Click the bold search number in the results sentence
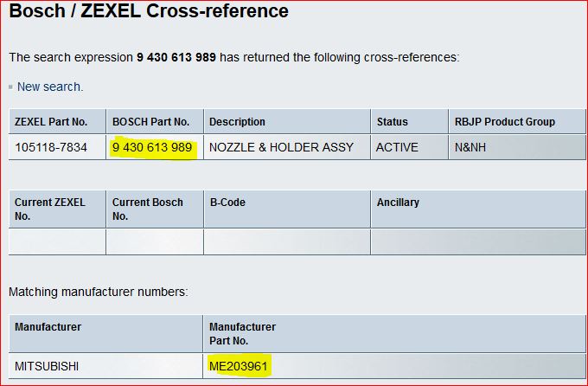The image size is (588, 386). (176, 57)
